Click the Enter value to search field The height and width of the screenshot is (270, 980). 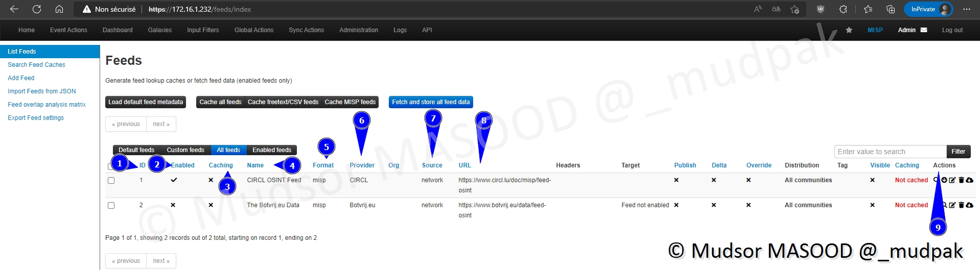click(x=890, y=152)
